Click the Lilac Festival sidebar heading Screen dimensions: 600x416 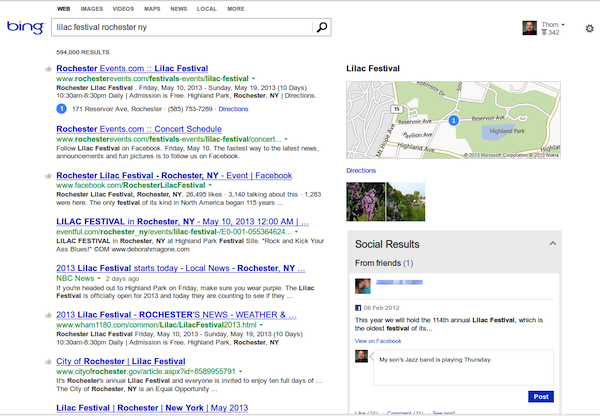tap(373, 69)
